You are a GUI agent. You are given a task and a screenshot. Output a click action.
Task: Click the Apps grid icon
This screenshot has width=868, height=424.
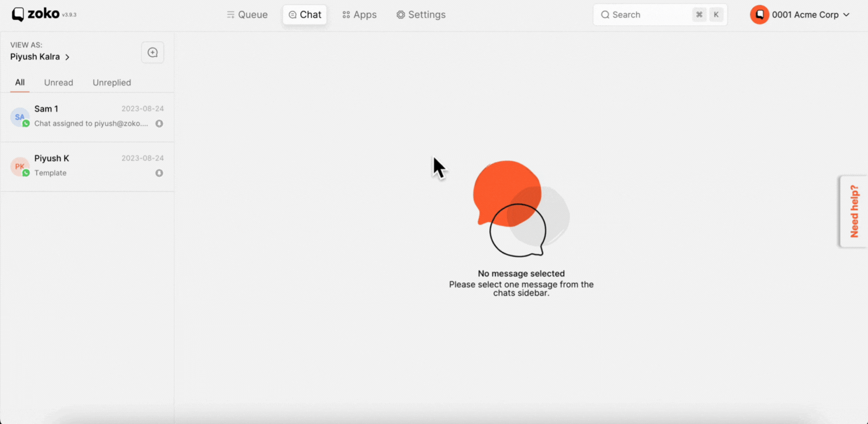346,15
